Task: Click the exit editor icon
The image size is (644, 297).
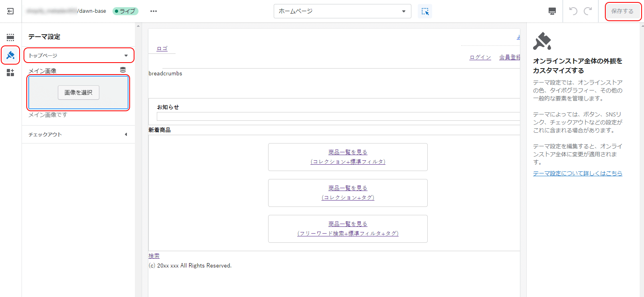Action: [x=10, y=11]
